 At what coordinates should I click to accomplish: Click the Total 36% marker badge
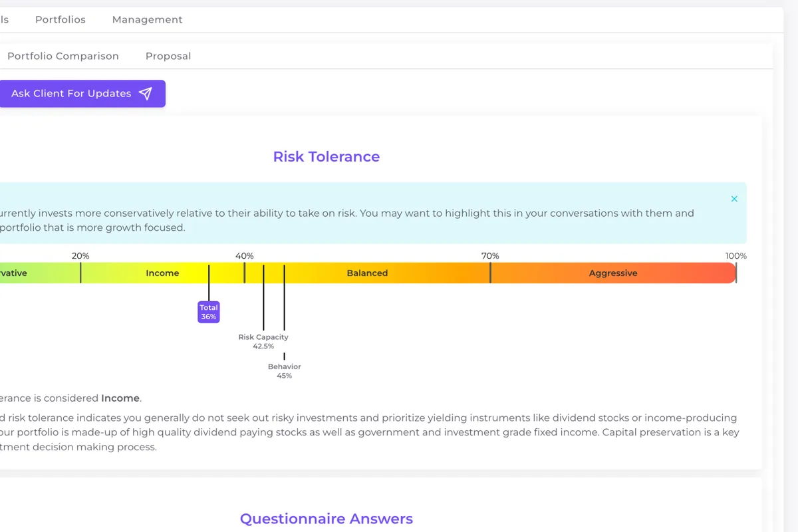209,313
